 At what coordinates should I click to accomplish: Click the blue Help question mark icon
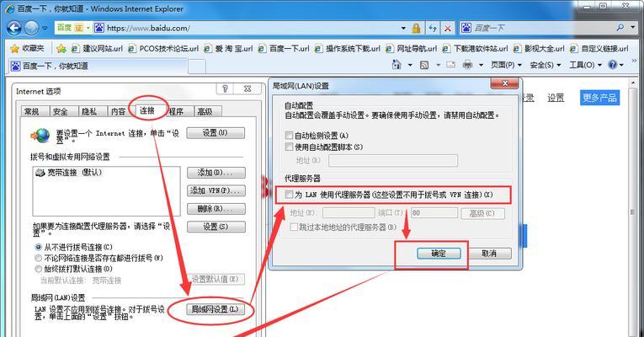pos(613,65)
